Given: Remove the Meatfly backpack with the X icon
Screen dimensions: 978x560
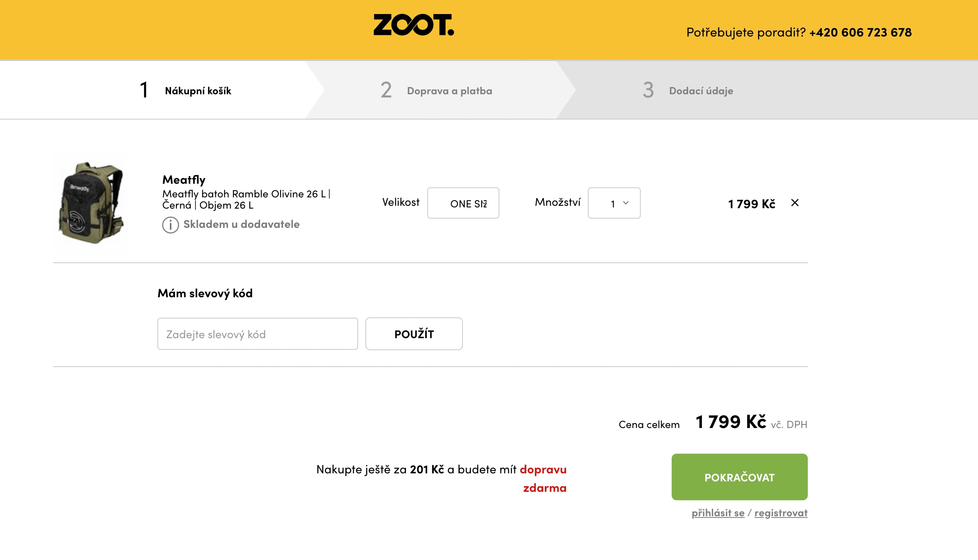Looking at the screenshot, I should click(795, 203).
